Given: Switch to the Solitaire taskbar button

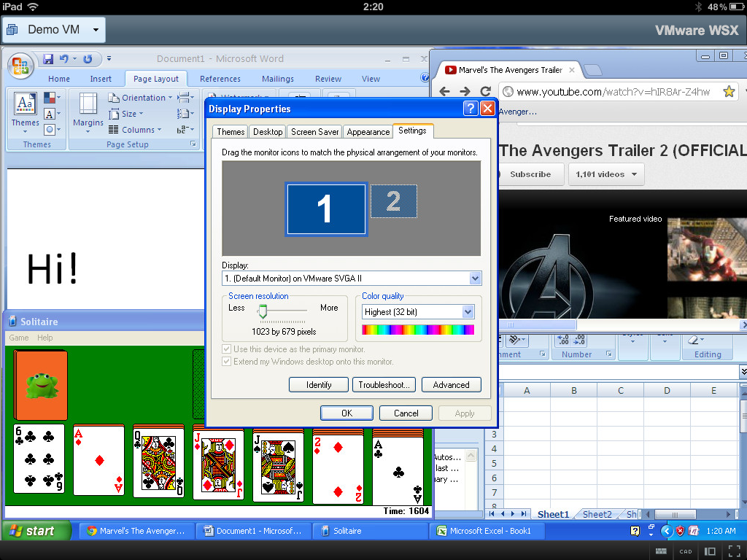Looking at the screenshot, I should [x=370, y=531].
